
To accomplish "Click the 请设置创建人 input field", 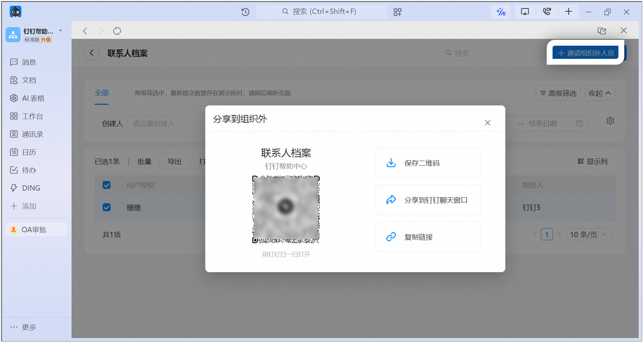I will click(x=167, y=123).
